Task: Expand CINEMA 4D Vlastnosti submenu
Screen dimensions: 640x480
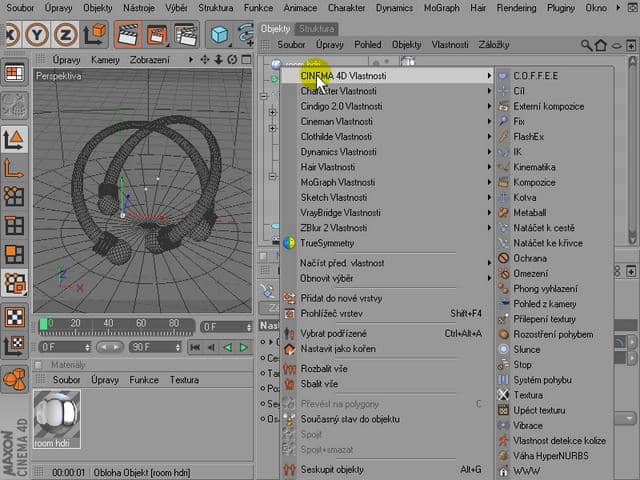Action: [x=387, y=76]
